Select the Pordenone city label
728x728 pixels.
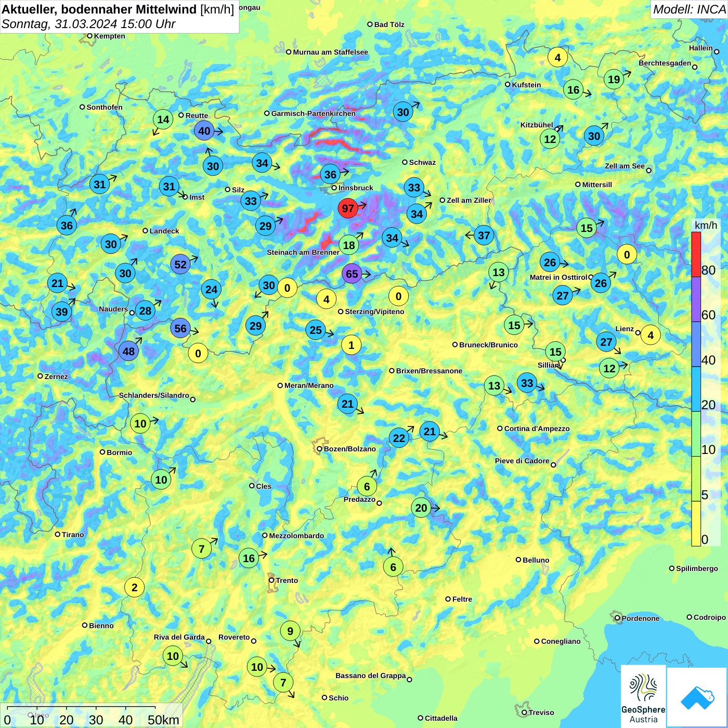coord(641,618)
